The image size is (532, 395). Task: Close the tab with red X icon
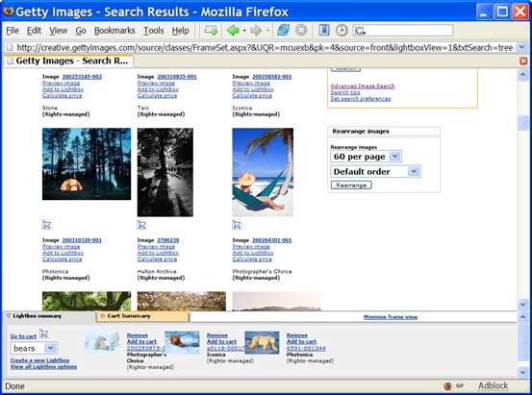pyautogui.click(x=523, y=62)
